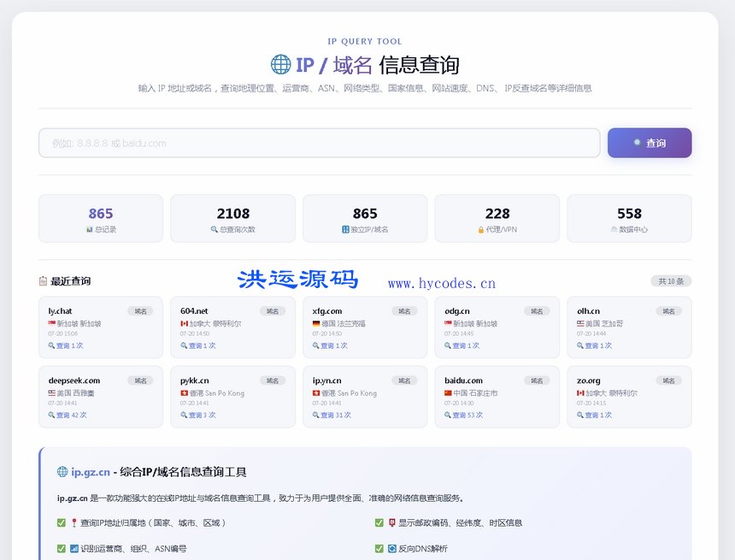Click Canada flag on zo.org card

581,393
